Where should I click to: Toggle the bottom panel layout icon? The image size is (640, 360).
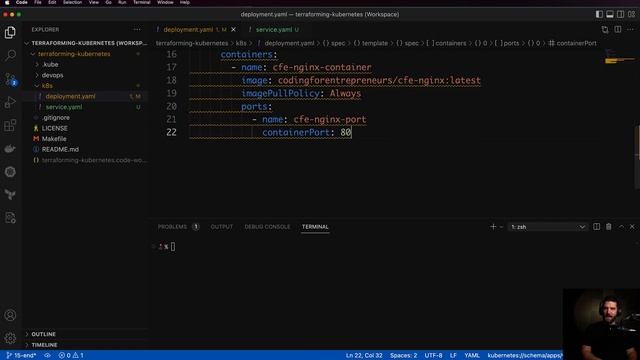610,14
